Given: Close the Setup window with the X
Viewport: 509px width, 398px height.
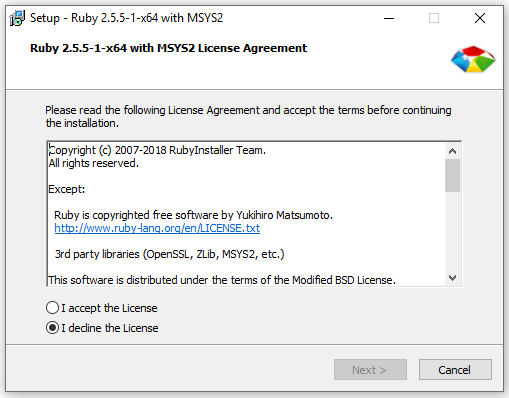Looking at the screenshot, I should 480,18.
